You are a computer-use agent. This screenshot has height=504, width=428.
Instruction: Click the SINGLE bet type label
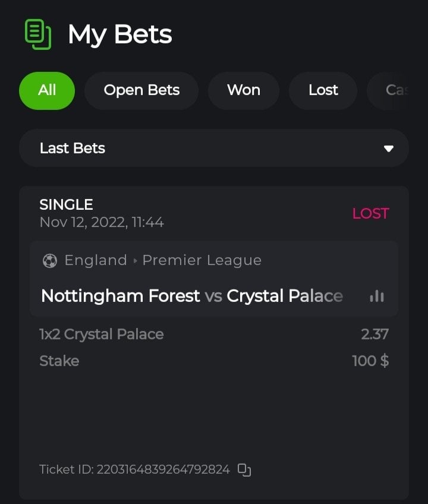click(66, 204)
